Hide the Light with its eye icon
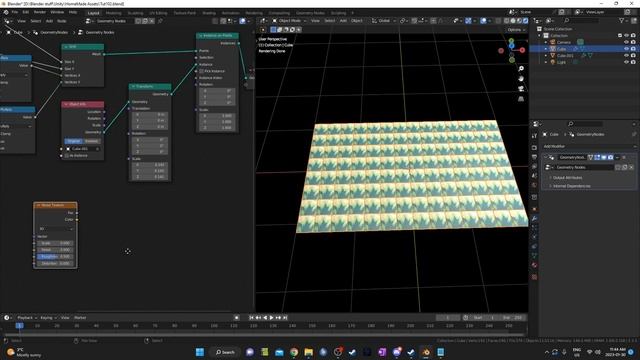Viewport: 640px width, 360px height. [x=626, y=62]
